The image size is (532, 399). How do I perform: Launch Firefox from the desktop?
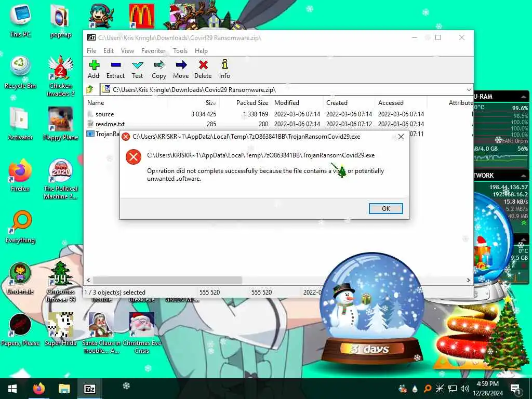point(20,175)
